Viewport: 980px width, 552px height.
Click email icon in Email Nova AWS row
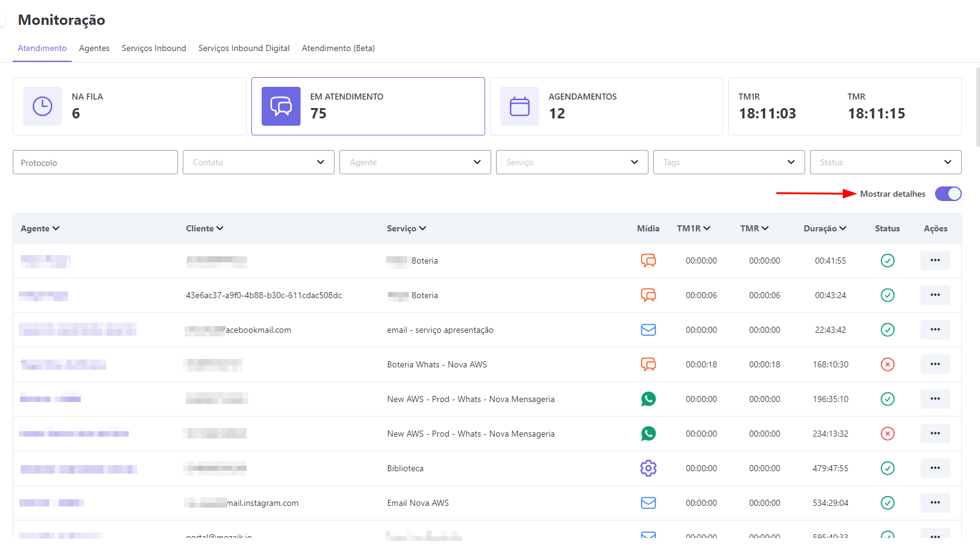click(x=648, y=503)
